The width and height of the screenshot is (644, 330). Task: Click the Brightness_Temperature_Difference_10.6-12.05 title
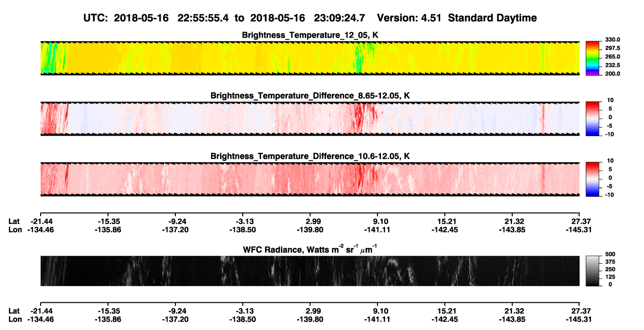click(310, 156)
